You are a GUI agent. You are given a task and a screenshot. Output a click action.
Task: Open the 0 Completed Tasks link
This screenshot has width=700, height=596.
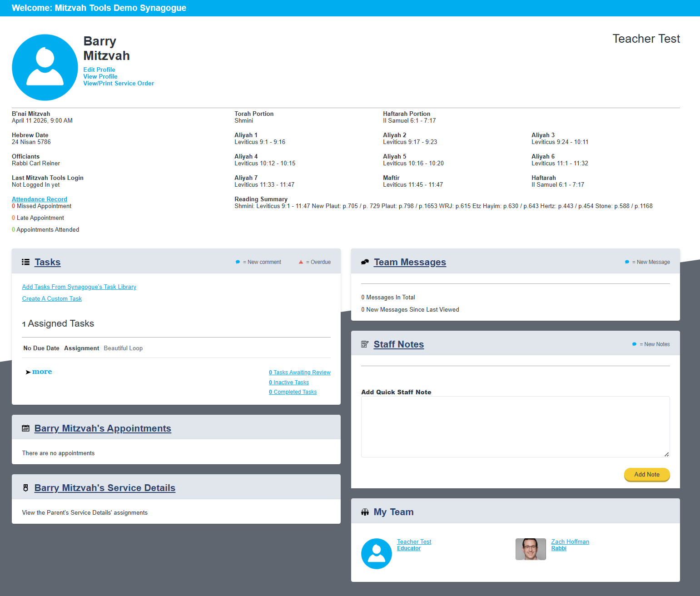pyautogui.click(x=293, y=392)
